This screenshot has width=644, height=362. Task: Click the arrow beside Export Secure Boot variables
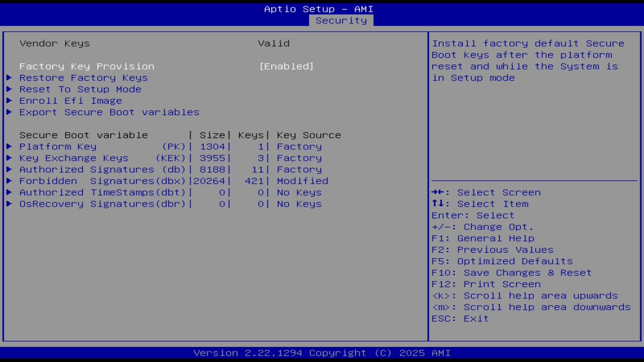pyautogui.click(x=9, y=112)
